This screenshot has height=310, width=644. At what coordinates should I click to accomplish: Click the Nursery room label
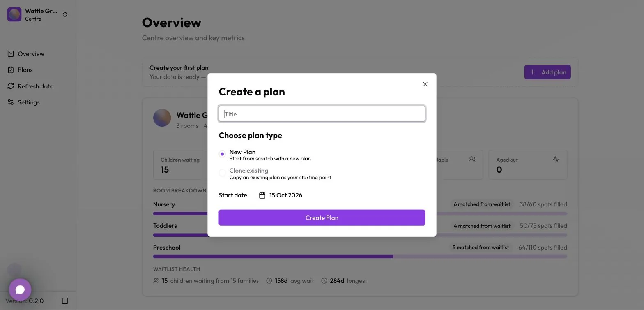(x=164, y=204)
